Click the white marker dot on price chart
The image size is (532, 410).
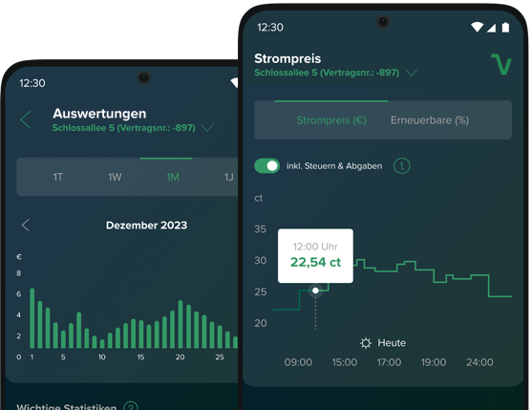coord(315,291)
